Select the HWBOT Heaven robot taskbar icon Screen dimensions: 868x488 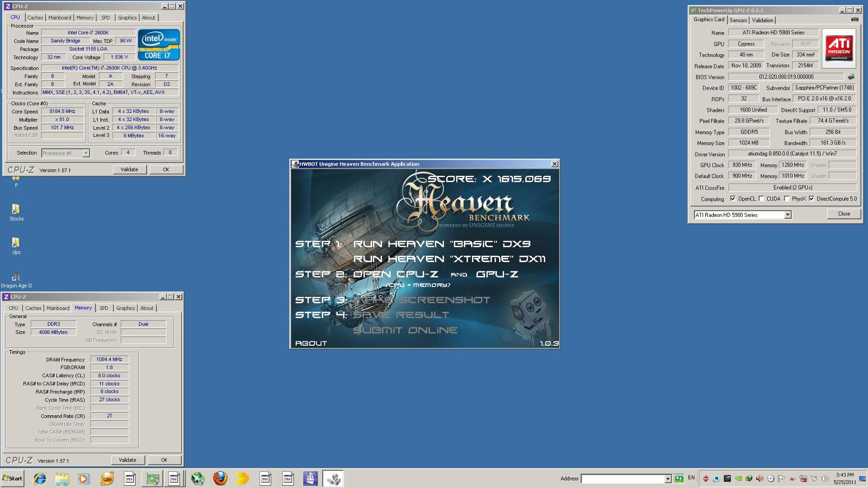(x=333, y=478)
